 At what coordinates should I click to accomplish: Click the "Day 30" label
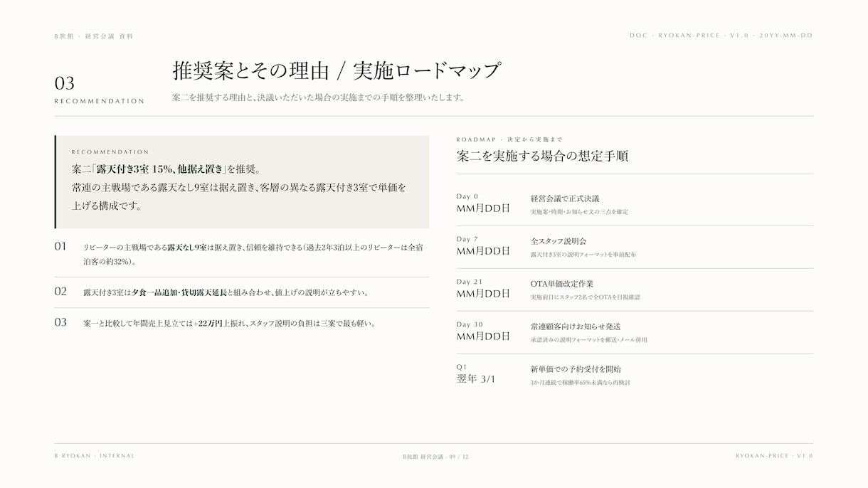click(470, 324)
